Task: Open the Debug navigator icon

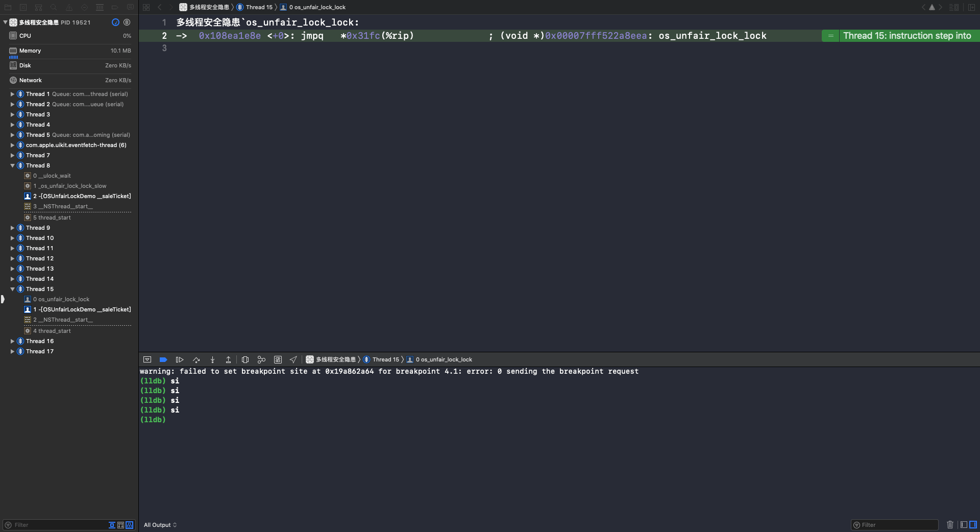Action: pyautogui.click(x=100, y=7)
